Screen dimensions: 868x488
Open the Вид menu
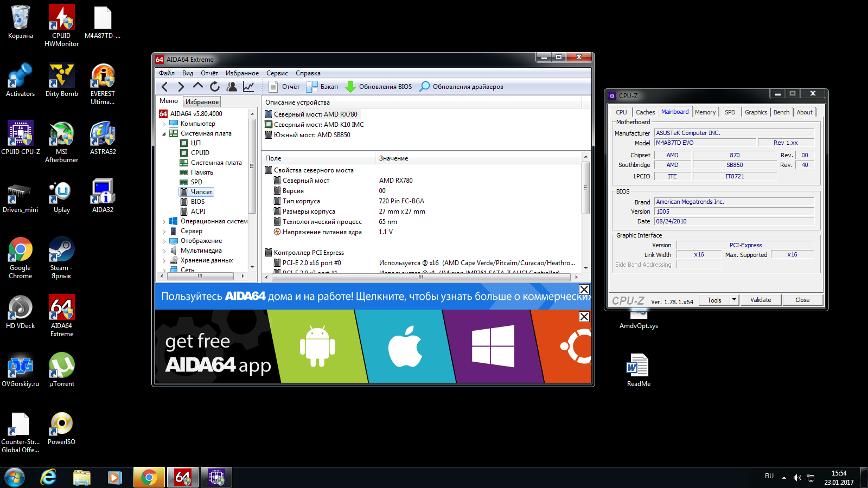[188, 73]
